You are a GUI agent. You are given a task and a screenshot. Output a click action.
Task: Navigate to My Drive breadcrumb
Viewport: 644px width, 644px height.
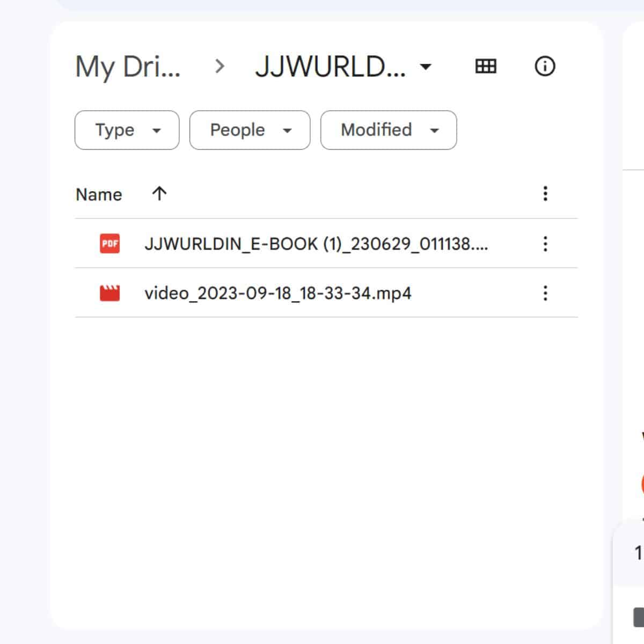click(x=129, y=67)
